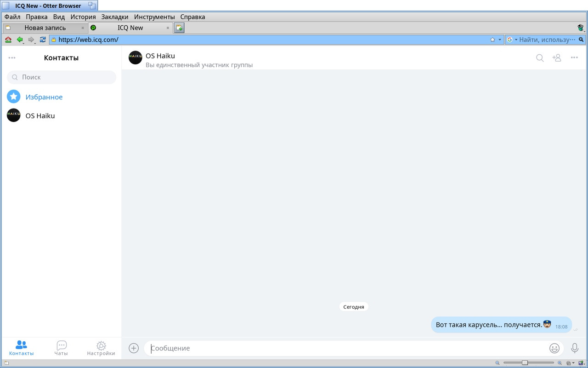Open the Справка menu
The image size is (588, 368).
pyautogui.click(x=192, y=17)
